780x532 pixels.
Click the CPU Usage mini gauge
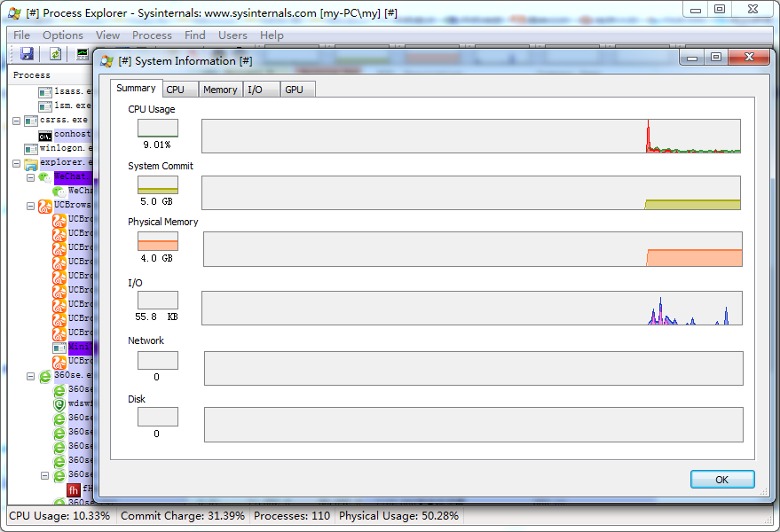[158, 128]
